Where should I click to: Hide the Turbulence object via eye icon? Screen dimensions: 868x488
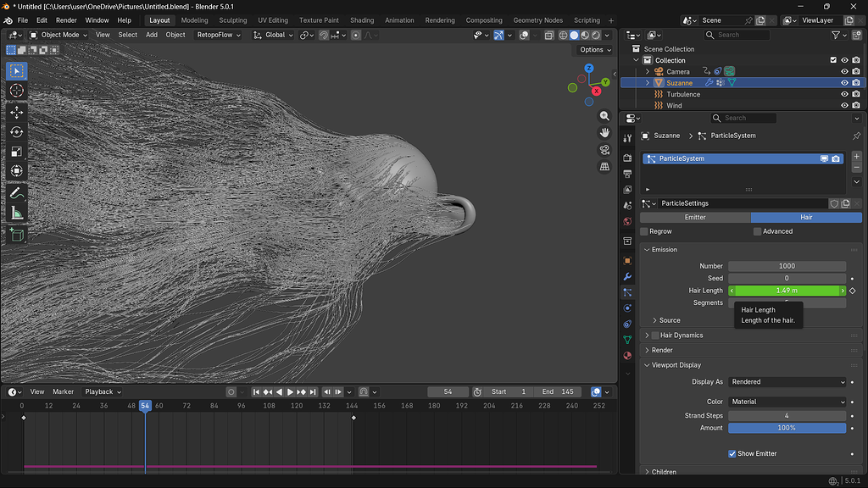pyautogui.click(x=844, y=94)
